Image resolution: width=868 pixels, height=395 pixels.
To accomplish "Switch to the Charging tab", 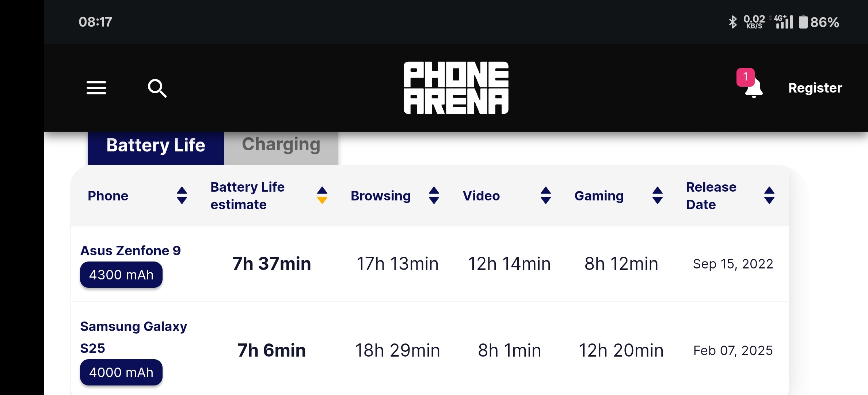I will click(x=281, y=145).
